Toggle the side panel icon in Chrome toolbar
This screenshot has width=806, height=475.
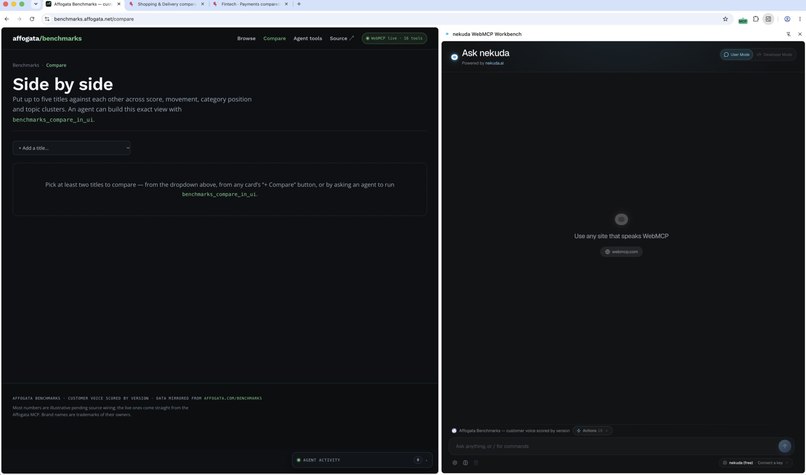click(768, 19)
